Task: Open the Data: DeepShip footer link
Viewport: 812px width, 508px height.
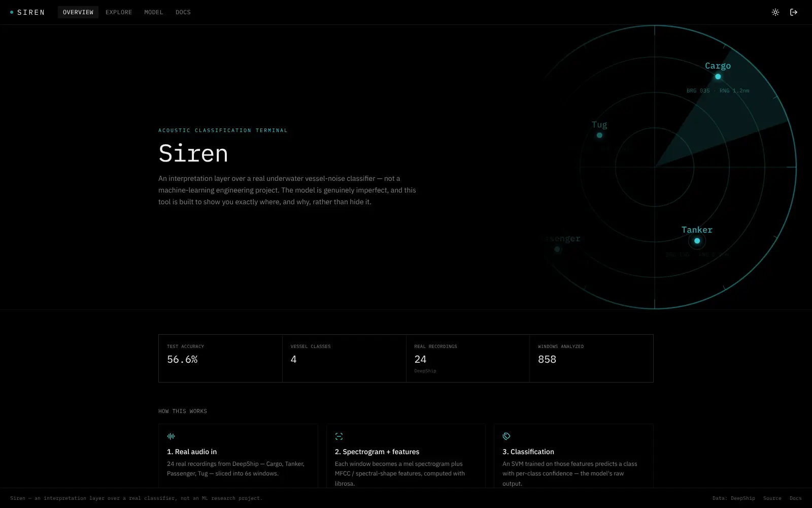Action: (734, 498)
